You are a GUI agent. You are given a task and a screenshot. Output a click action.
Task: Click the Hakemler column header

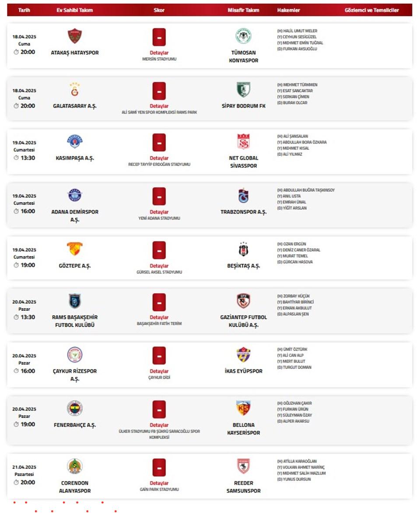(288, 10)
